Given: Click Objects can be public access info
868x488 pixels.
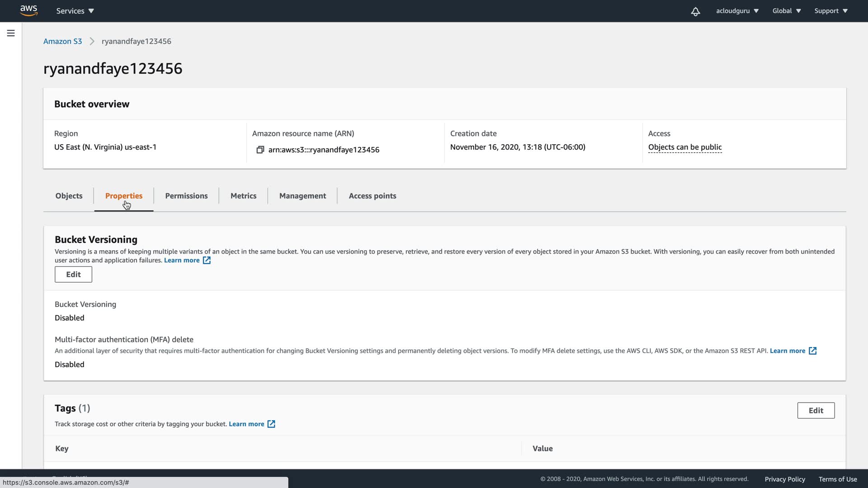Looking at the screenshot, I should [684, 147].
